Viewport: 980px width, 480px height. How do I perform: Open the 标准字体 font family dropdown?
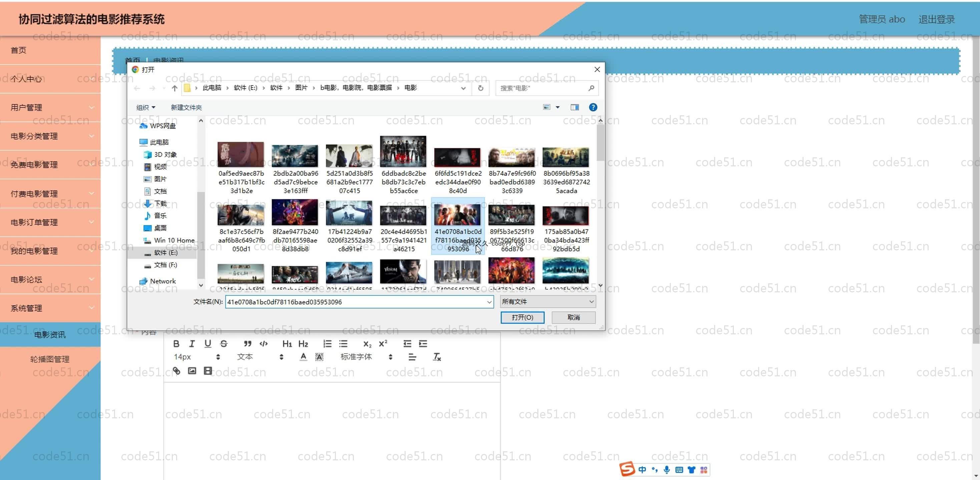tap(367, 357)
